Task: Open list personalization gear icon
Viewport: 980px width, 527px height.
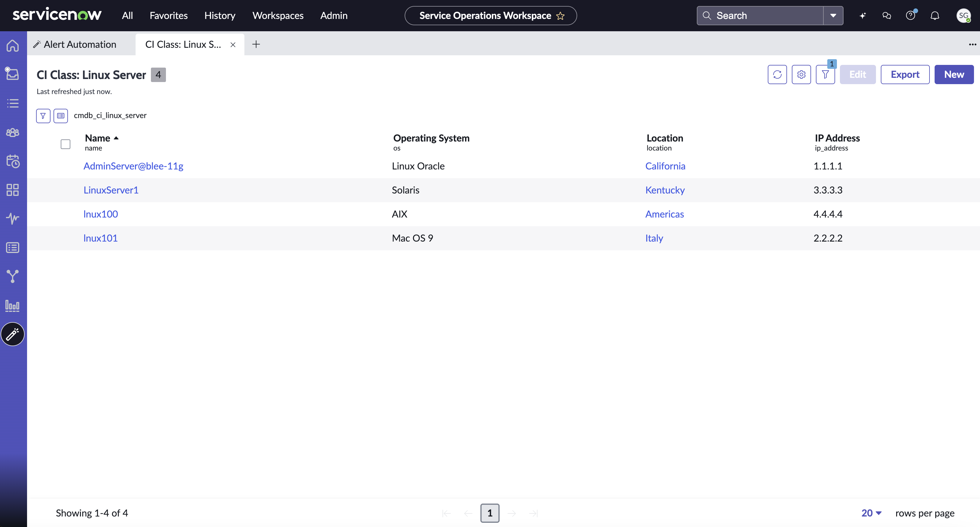Action: coord(801,75)
